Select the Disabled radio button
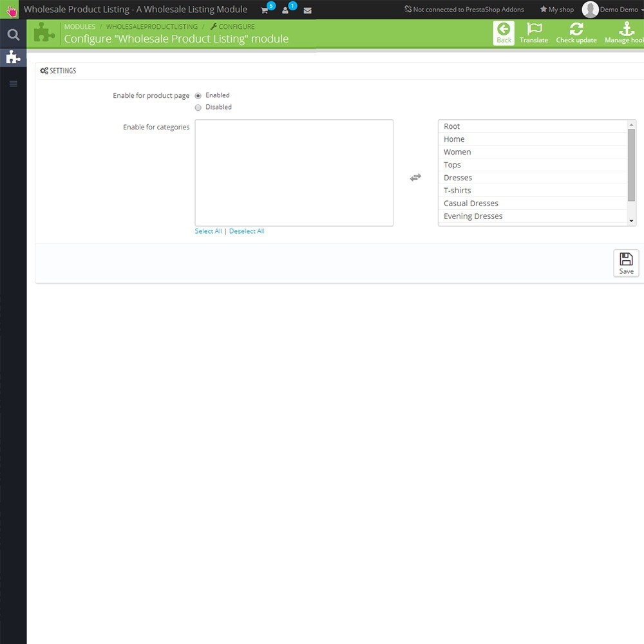 pyautogui.click(x=198, y=108)
